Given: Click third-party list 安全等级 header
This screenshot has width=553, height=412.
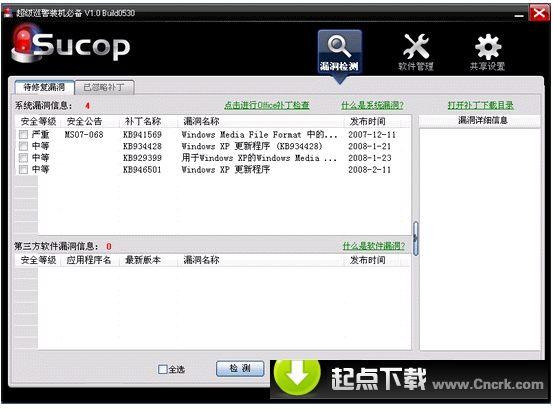Looking at the screenshot, I should (38, 260).
